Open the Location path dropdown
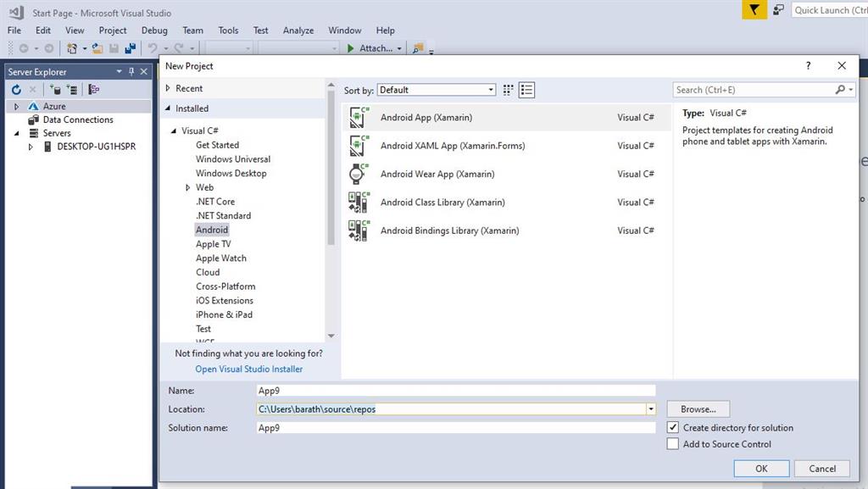The height and width of the screenshot is (489, 868). (x=650, y=409)
